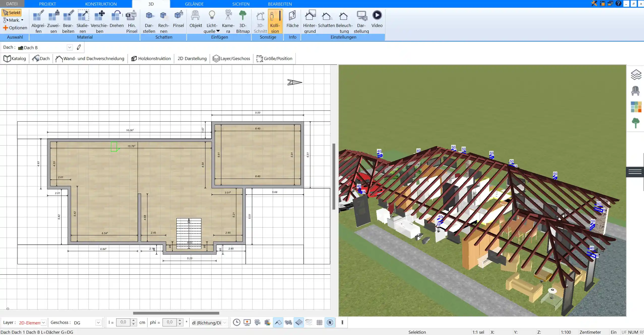This screenshot has width=644, height=335.
Task: Select the Pinsel shadow brush
Action: (178, 19)
